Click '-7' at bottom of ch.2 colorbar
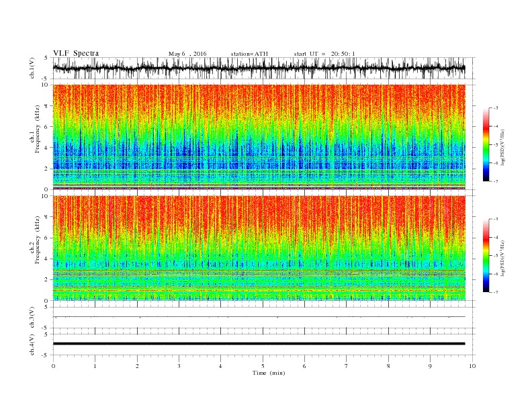Image resolution: width=532 pixels, height=411 pixels. click(x=496, y=292)
